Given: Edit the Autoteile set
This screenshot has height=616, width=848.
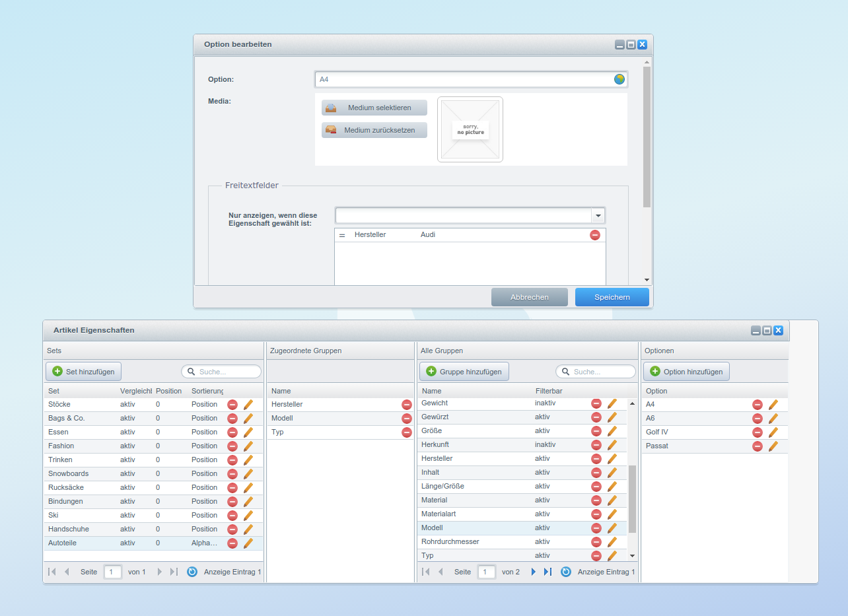Looking at the screenshot, I should pos(248,543).
